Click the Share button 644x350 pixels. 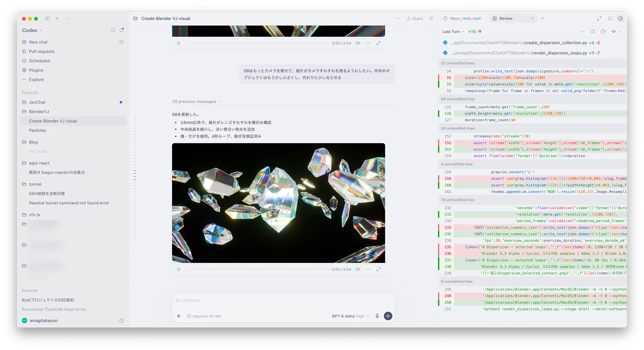click(x=415, y=19)
